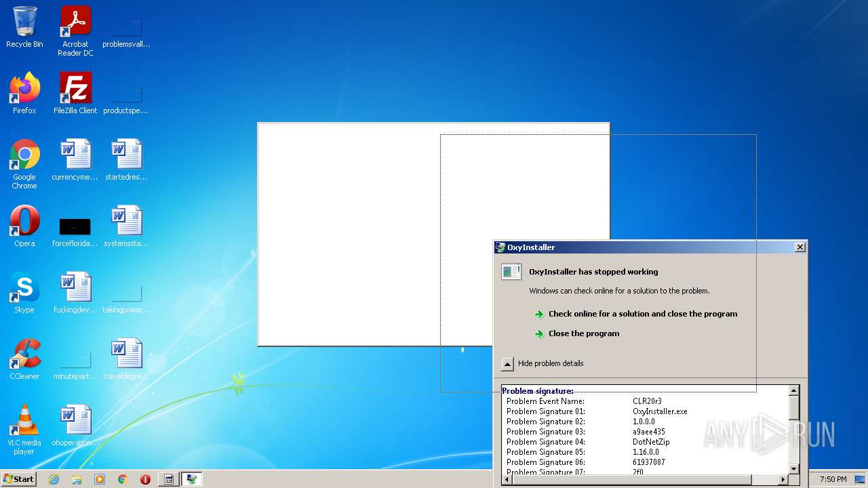868x488 pixels.
Task: Switch to the OxyInstaller taskbar button
Action: [191, 479]
